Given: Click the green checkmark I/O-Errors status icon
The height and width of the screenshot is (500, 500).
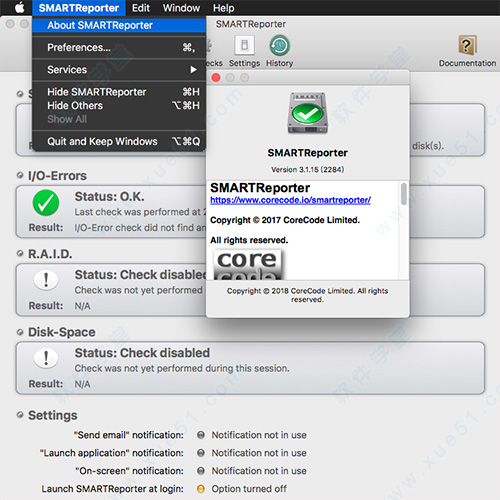Looking at the screenshot, I should pos(46,203).
